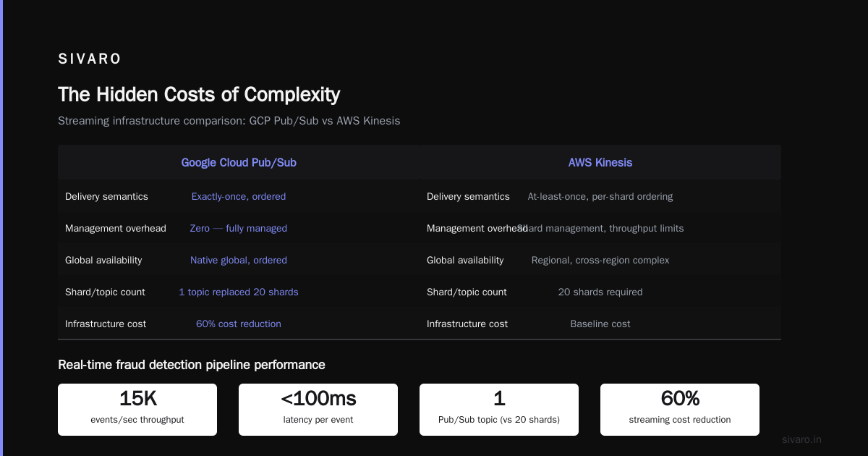The image size is (868, 456).
Task: Click the streaming infrastructure comparison subtitle
Action: pyautogui.click(x=229, y=121)
